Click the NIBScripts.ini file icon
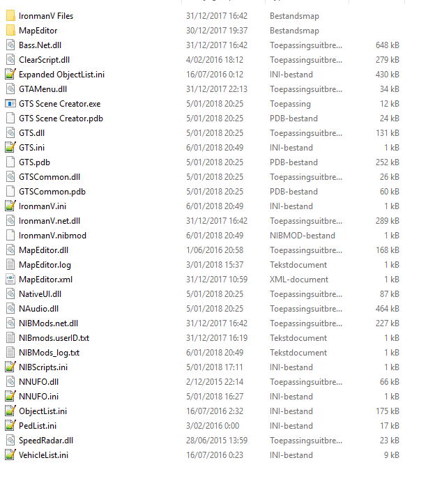This screenshot has height=504, width=428. point(10,367)
